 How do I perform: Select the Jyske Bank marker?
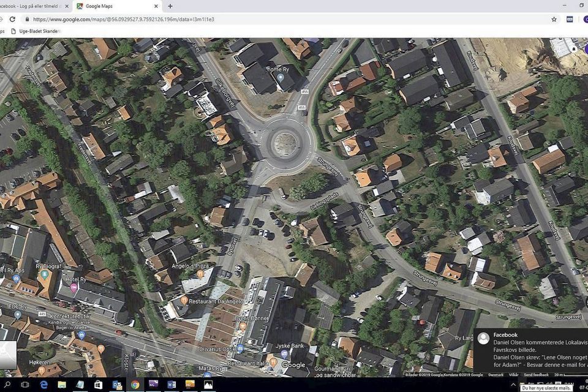(285, 353)
